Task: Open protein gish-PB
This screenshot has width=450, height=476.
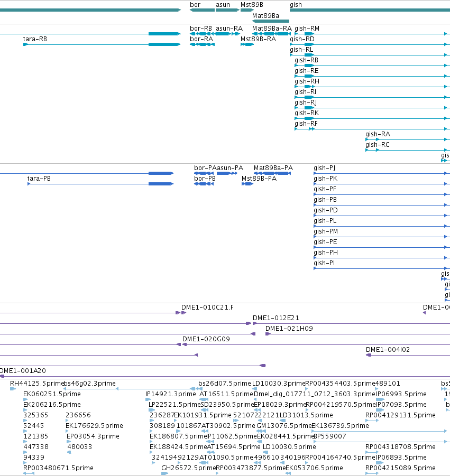Action: pos(325,200)
